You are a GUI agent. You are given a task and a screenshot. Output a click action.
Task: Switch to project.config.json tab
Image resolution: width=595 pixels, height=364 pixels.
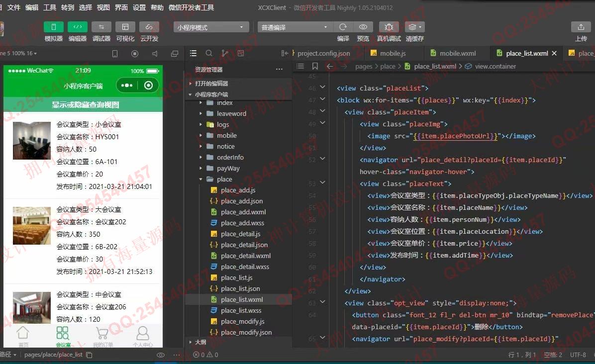tap(324, 54)
